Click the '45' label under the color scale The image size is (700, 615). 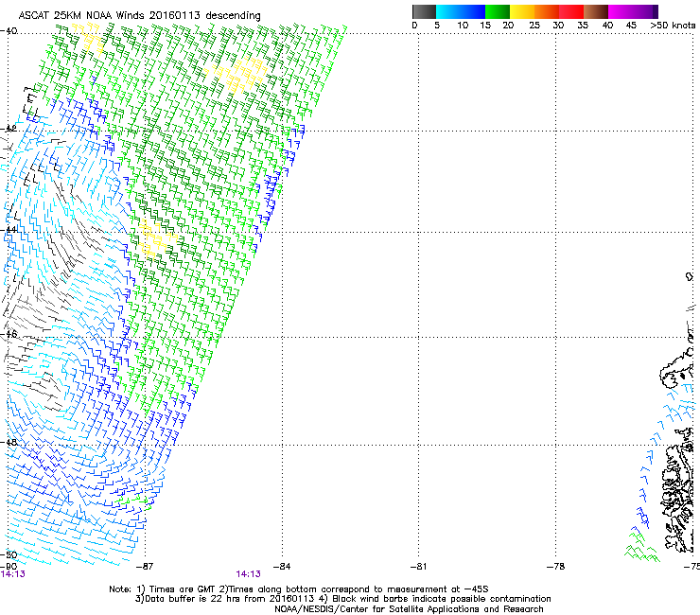[631, 26]
